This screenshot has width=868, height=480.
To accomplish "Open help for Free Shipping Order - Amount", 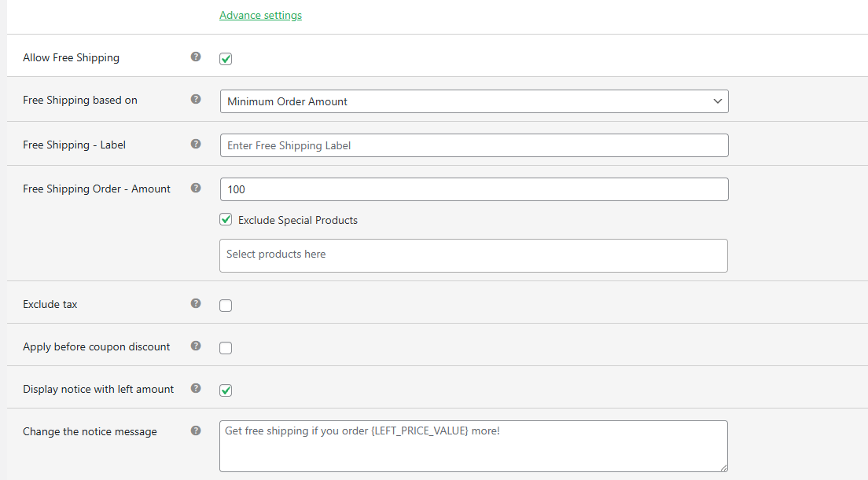I will click(195, 188).
